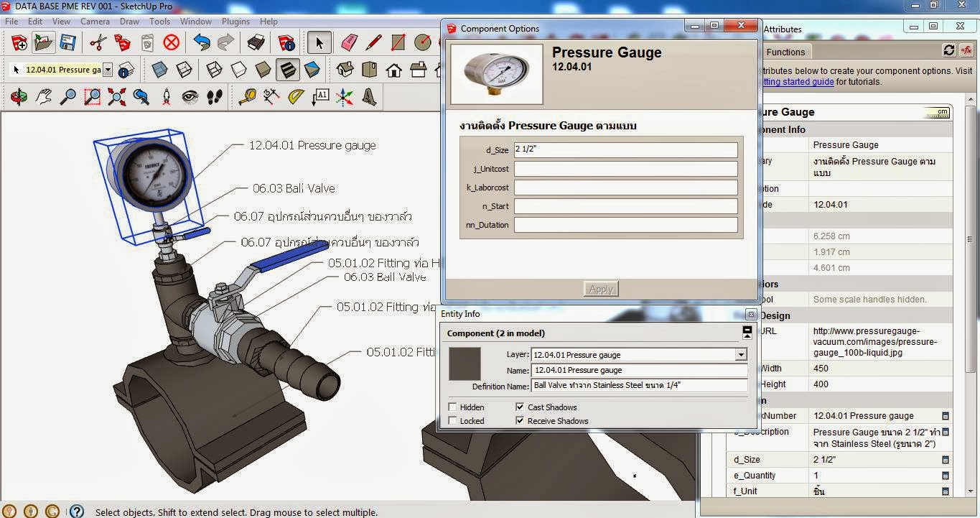Open the getting started guide link

797,82
